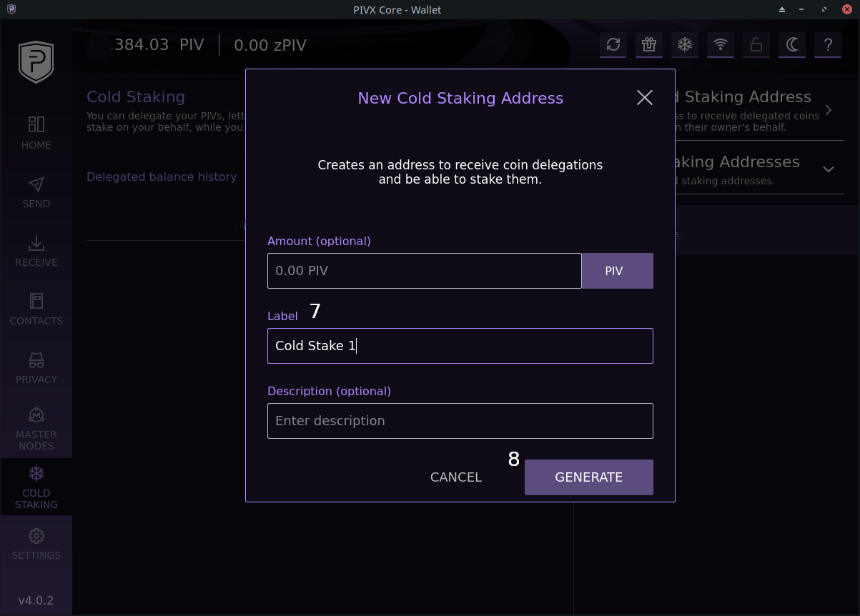Select the Cold Staking sidebar item
860x616 pixels.
36,487
